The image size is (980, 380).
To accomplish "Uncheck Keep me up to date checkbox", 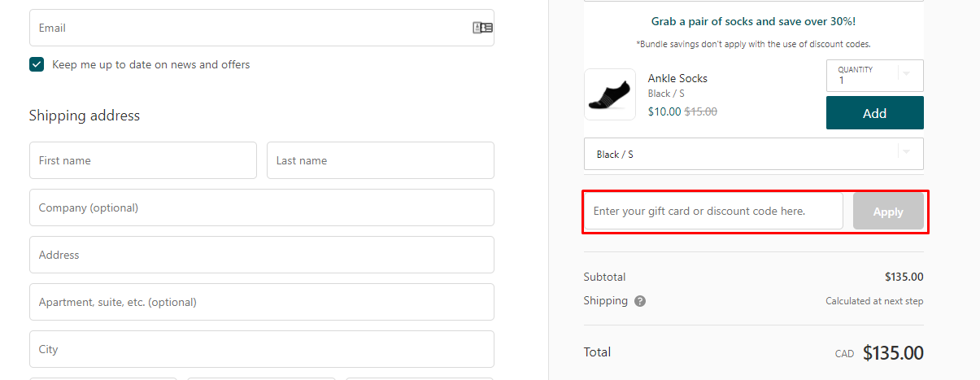I will [37, 64].
